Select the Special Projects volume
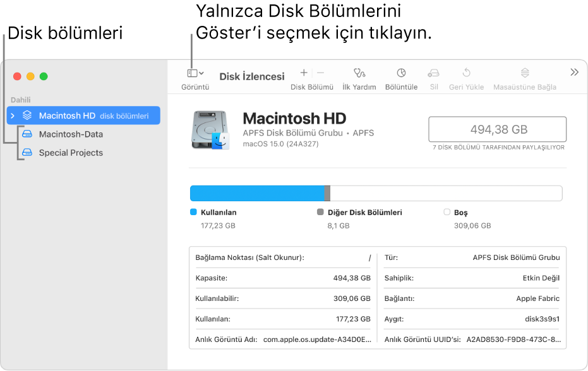Viewport: 588px width, 371px height. point(71,153)
